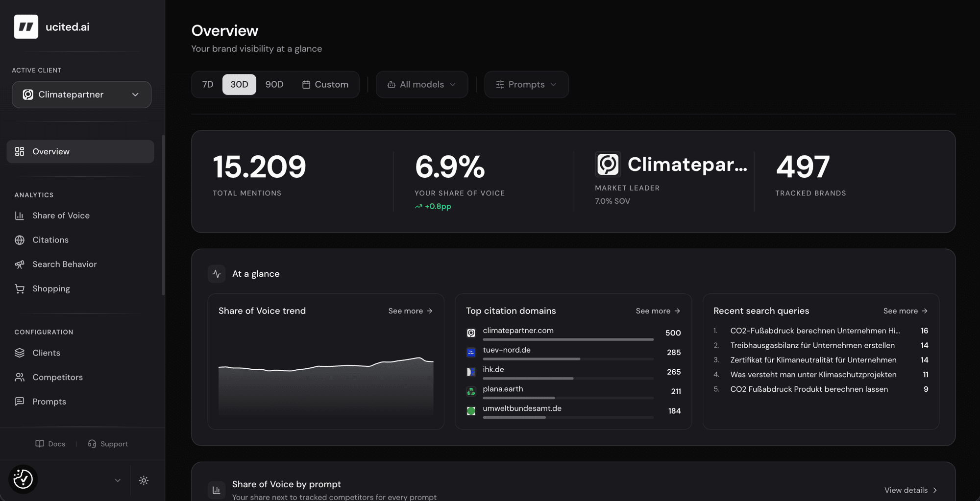Image resolution: width=980 pixels, height=501 pixels.
Task: Click the At a glance pulse icon
Action: tap(217, 274)
